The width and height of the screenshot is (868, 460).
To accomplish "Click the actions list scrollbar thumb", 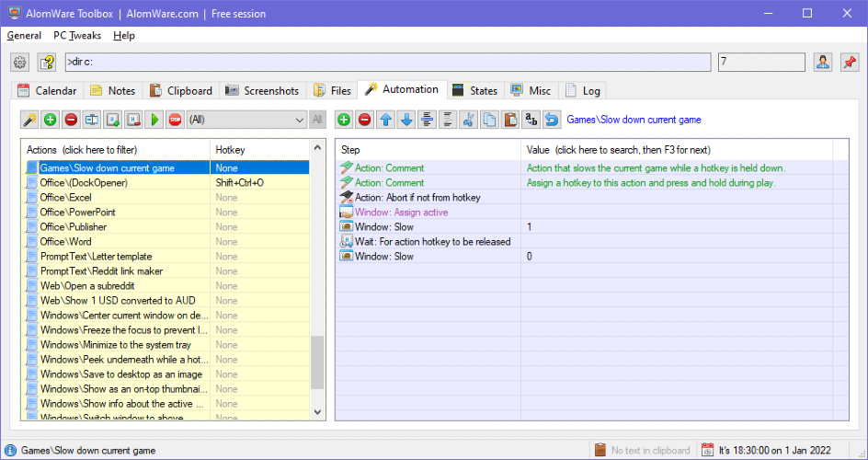I will 318,362.
